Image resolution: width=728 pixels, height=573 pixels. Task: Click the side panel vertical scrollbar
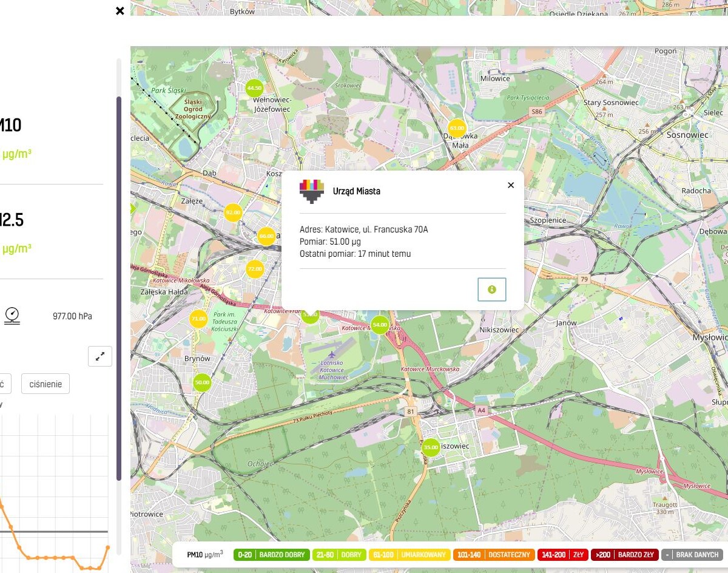coord(119,285)
